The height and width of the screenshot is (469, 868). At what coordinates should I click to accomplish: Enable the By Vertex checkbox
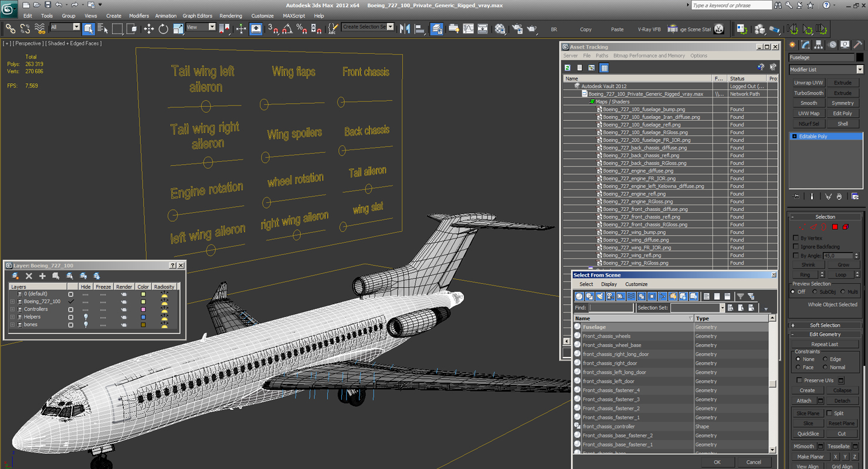click(x=796, y=238)
